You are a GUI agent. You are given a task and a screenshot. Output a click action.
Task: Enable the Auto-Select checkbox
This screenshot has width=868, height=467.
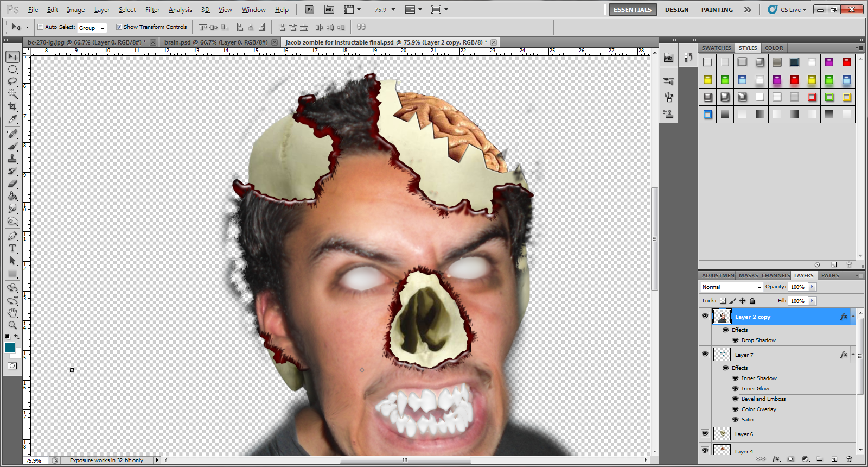(41, 27)
